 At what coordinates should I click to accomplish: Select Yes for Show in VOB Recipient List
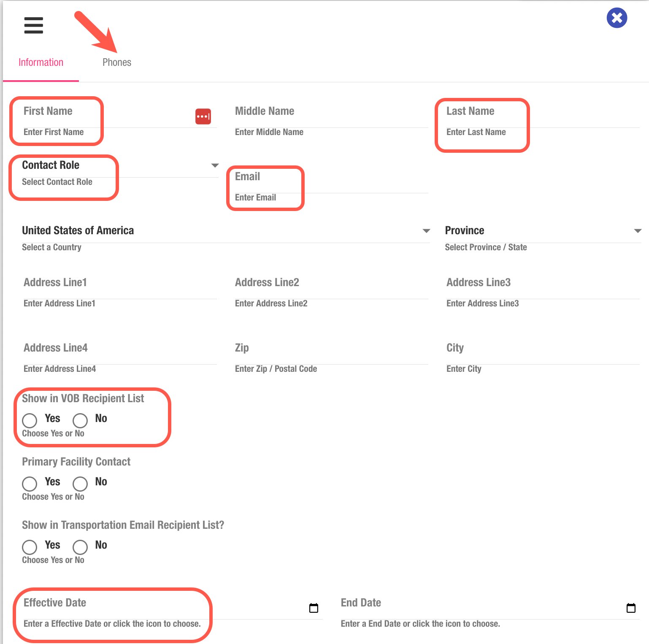(30, 420)
